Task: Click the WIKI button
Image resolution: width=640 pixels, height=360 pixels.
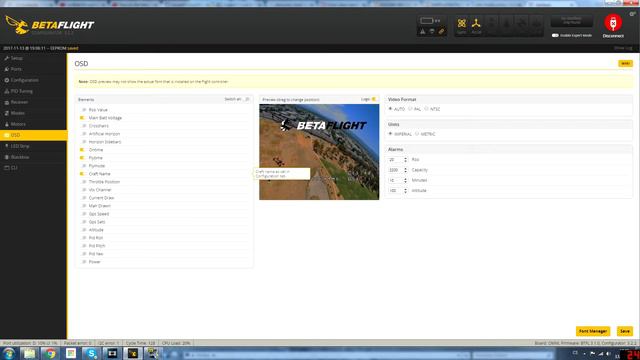Action: click(625, 64)
